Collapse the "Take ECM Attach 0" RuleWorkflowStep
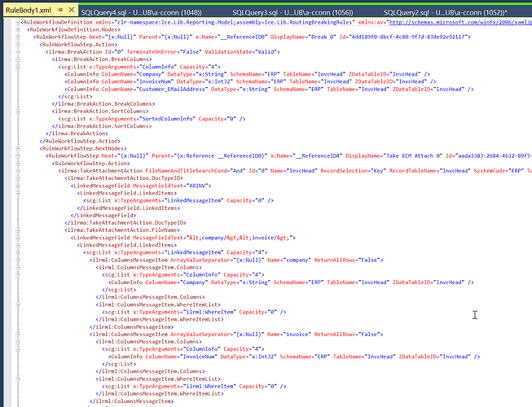532x407 pixels. tap(18, 156)
